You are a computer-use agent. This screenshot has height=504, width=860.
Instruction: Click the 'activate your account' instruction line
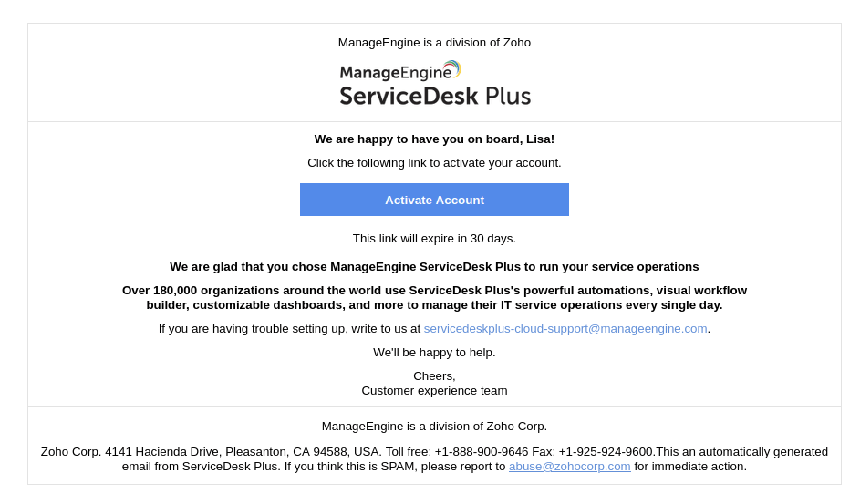[434, 162]
